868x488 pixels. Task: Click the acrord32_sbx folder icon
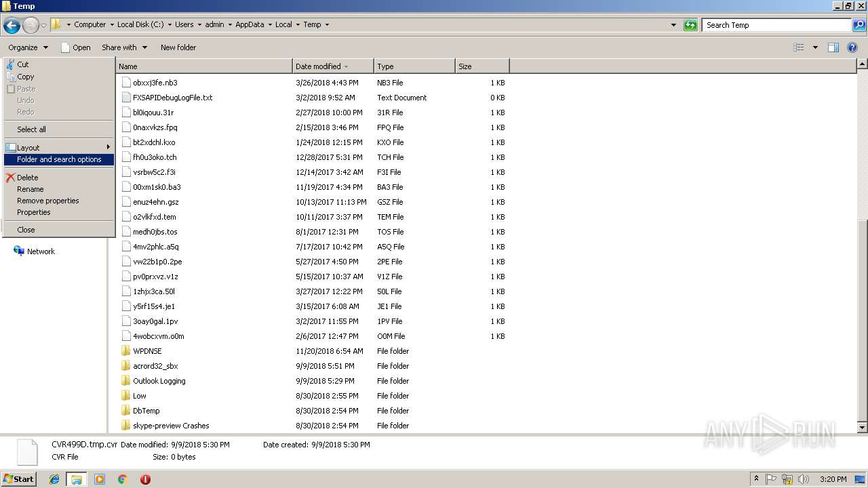125,366
